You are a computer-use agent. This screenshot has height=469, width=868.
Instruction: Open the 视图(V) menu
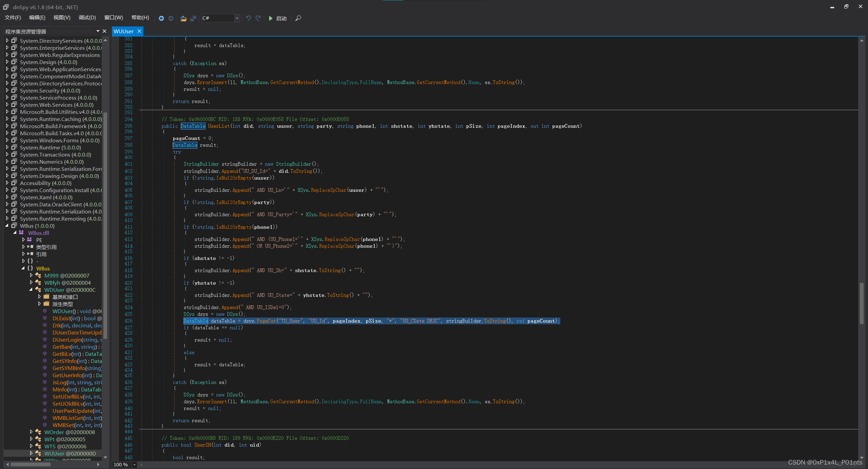pos(62,18)
